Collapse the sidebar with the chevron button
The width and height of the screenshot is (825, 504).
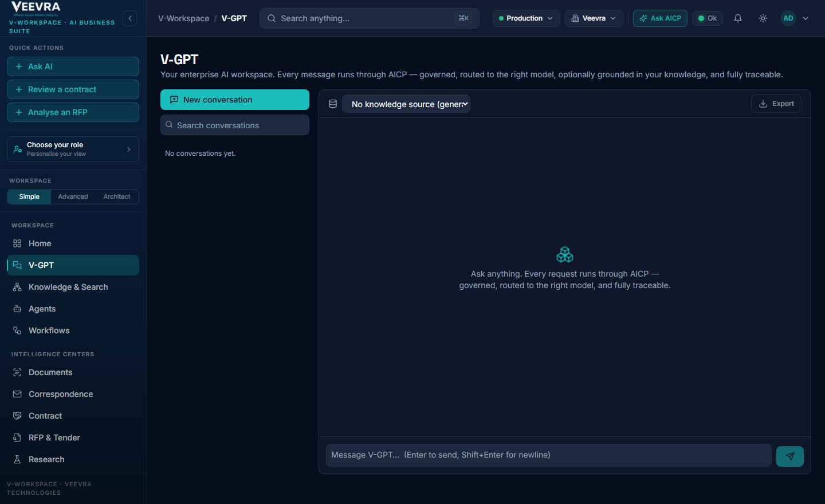[x=130, y=18]
